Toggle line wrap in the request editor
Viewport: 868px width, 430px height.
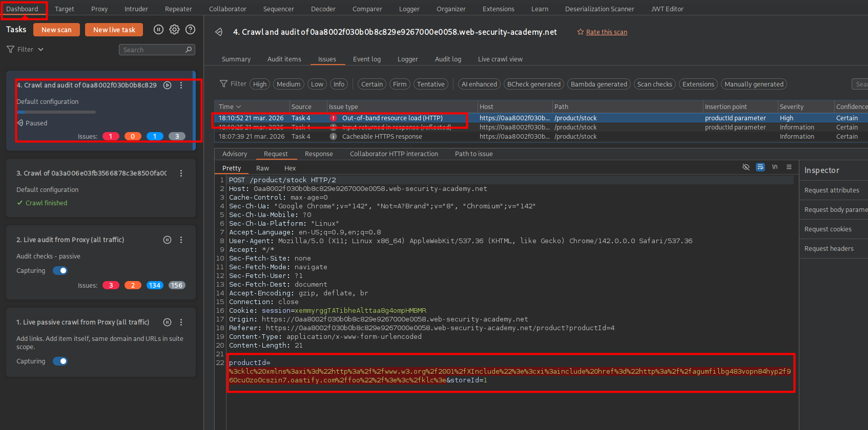coord(760,167)
